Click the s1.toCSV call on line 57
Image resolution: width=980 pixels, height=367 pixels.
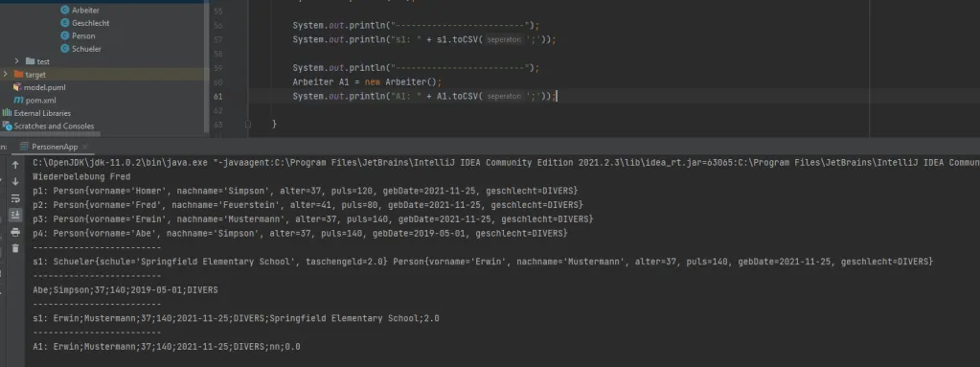(x=460, y=39)
